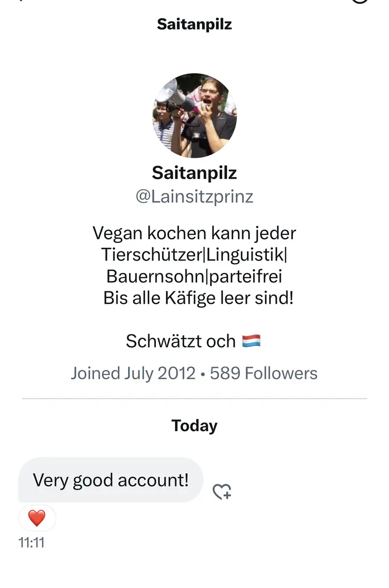Click the divider line above Today
The width and height of the screenshot is (389, 588).
coord(194,399)
